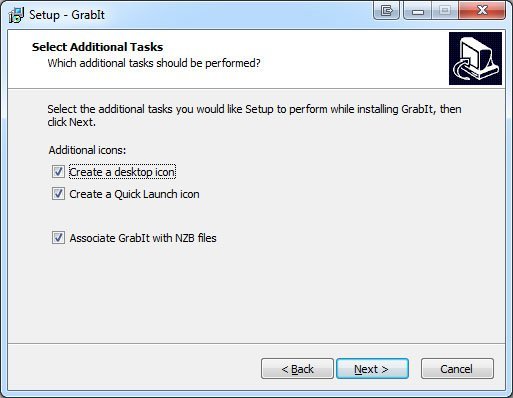Viewport: 513px width, 398px height.
Task: Minimize the GrabIt Setup window
Action: [418, 11]
